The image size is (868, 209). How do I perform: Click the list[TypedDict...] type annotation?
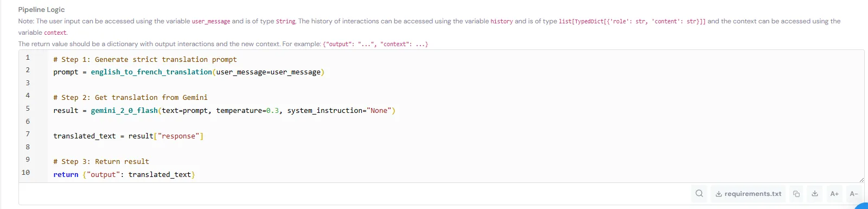(x=632, y=22)
